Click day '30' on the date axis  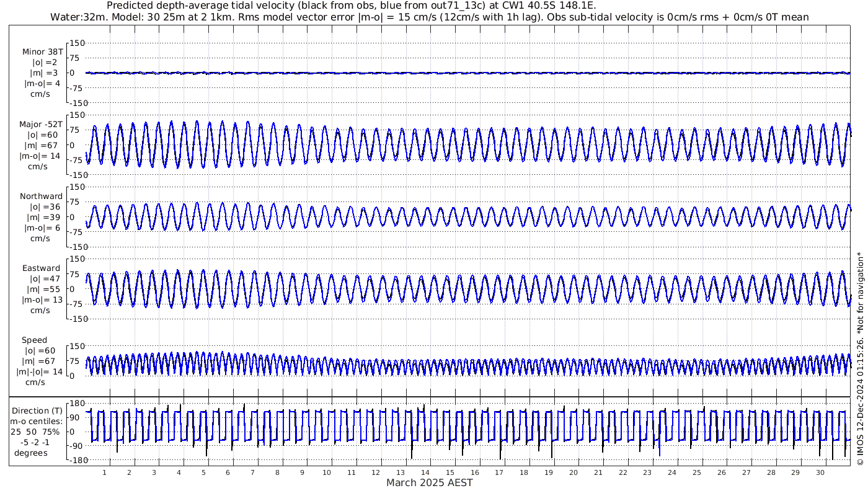coord(820,472)
